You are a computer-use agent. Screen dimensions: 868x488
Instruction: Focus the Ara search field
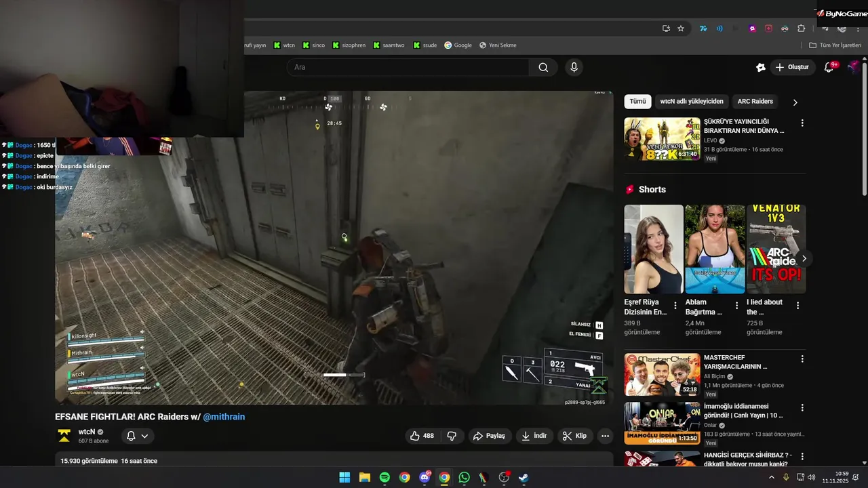click(x=408, y=67)
